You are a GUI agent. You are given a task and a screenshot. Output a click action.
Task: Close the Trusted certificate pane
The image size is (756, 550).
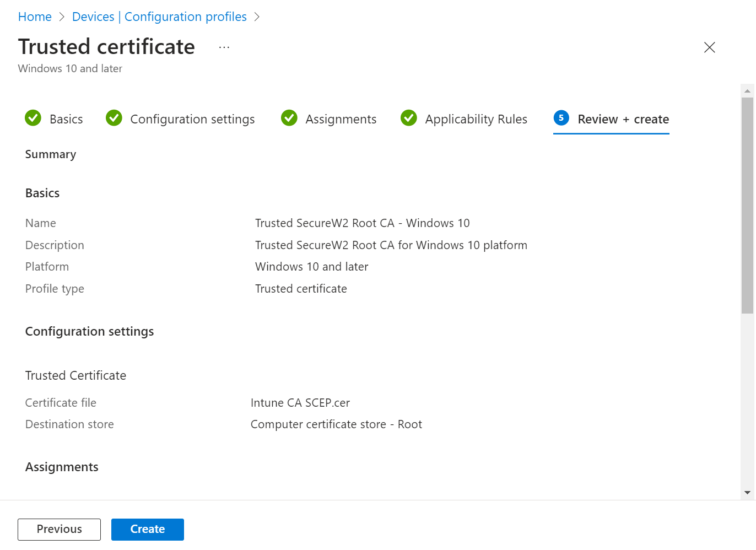tap(709, 47)
